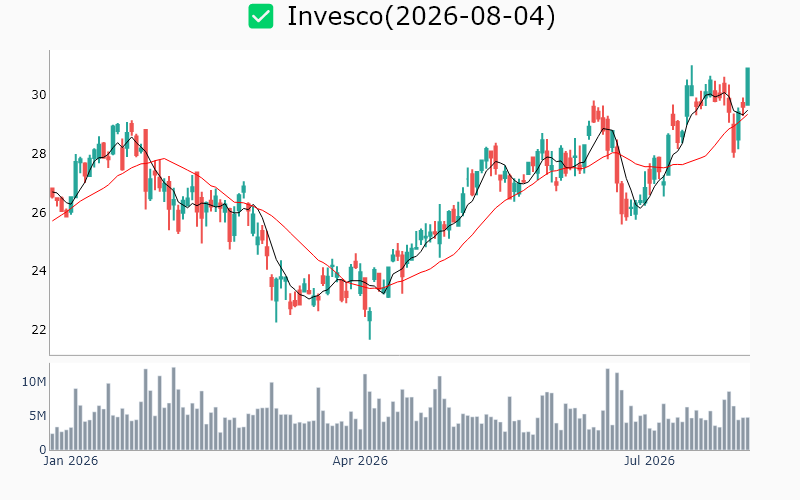Click the 10M volume axis label

point(34,382)
